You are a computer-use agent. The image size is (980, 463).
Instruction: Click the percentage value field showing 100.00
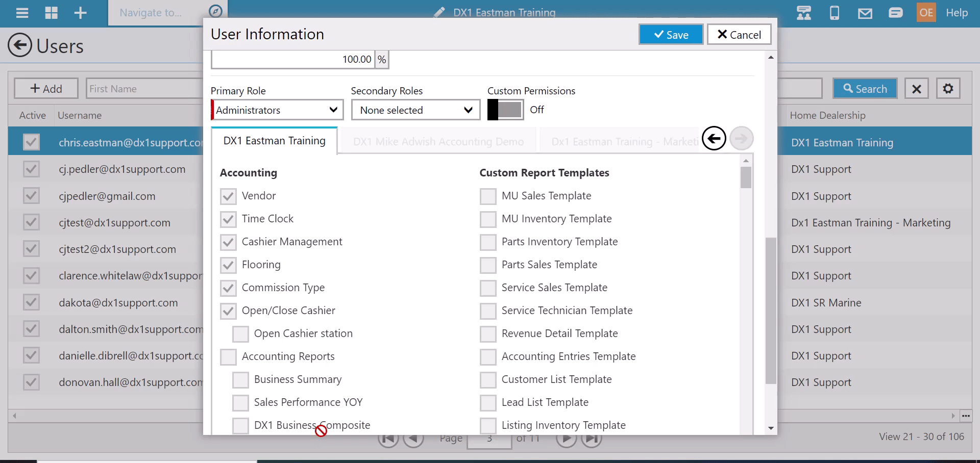tap(293, 60)
